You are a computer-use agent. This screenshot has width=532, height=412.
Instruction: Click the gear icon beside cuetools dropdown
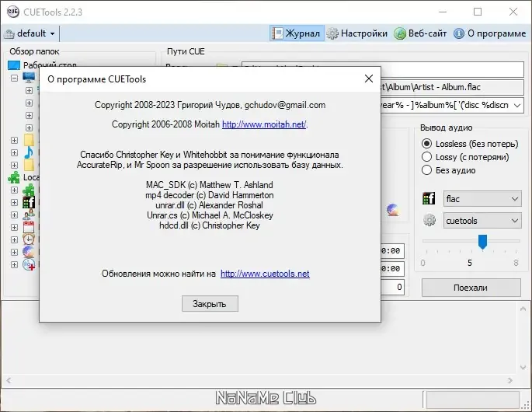point(429,221)
